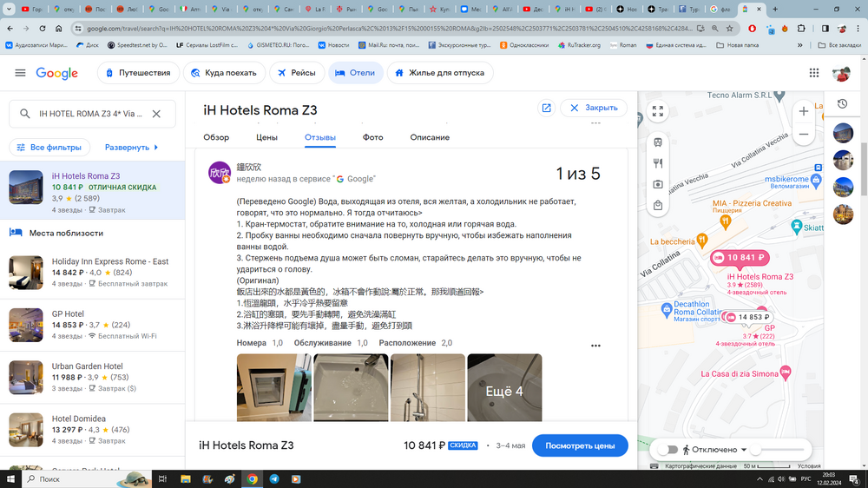Open the Описание tab
The height and width of the screenshot is (488, 868).
click(430, 137)
